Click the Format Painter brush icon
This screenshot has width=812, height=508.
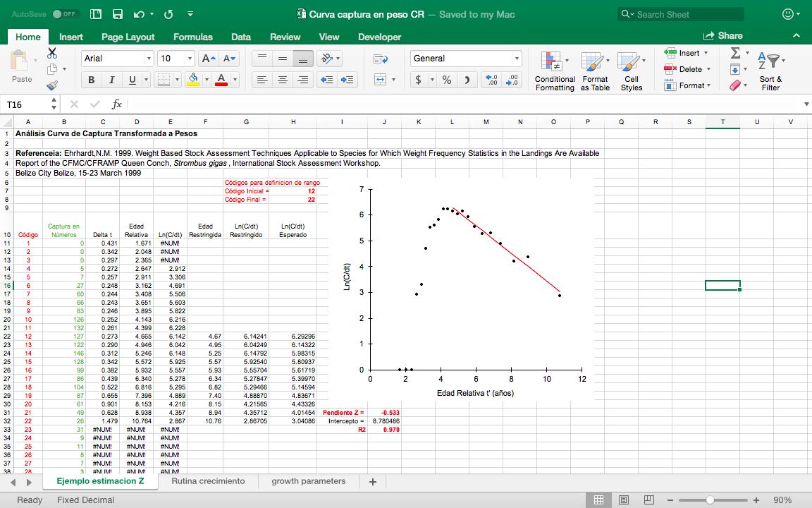(52, 85)
